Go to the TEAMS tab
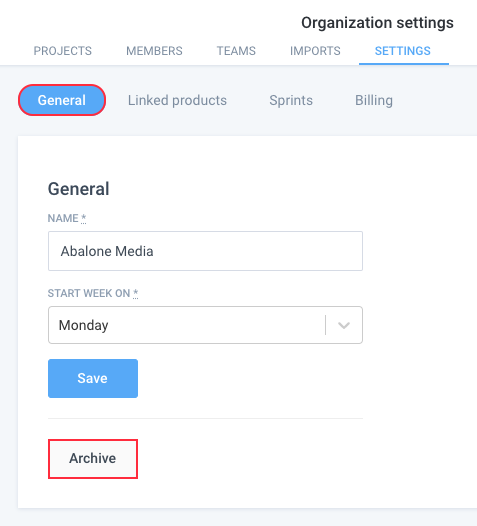477x526 pixels. 236,51
